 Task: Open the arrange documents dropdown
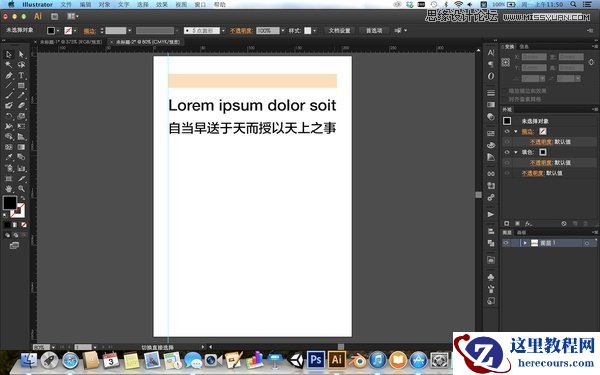tap(73, 16)
